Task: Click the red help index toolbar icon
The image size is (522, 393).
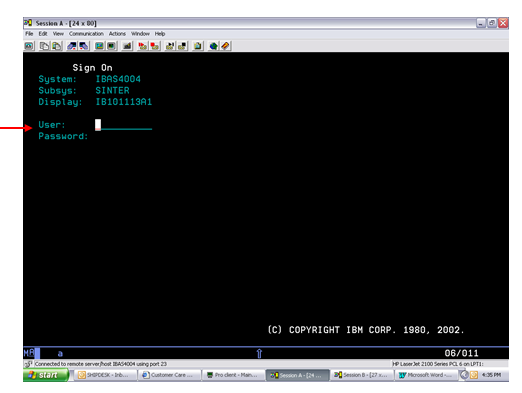Action: pos(225,46)
